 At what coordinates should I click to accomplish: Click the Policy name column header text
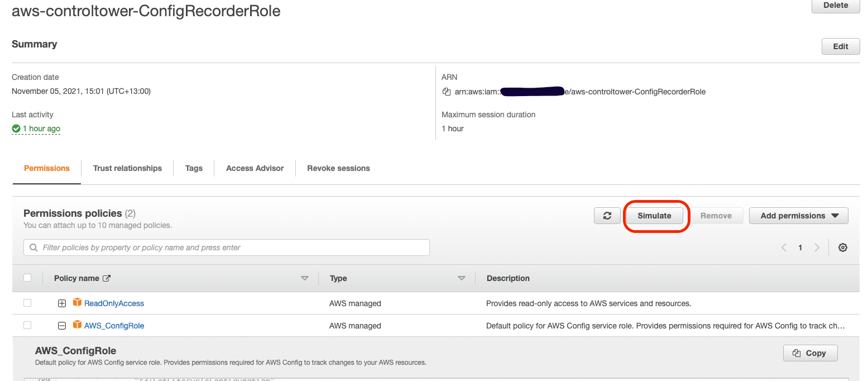(x=76, y=278)
